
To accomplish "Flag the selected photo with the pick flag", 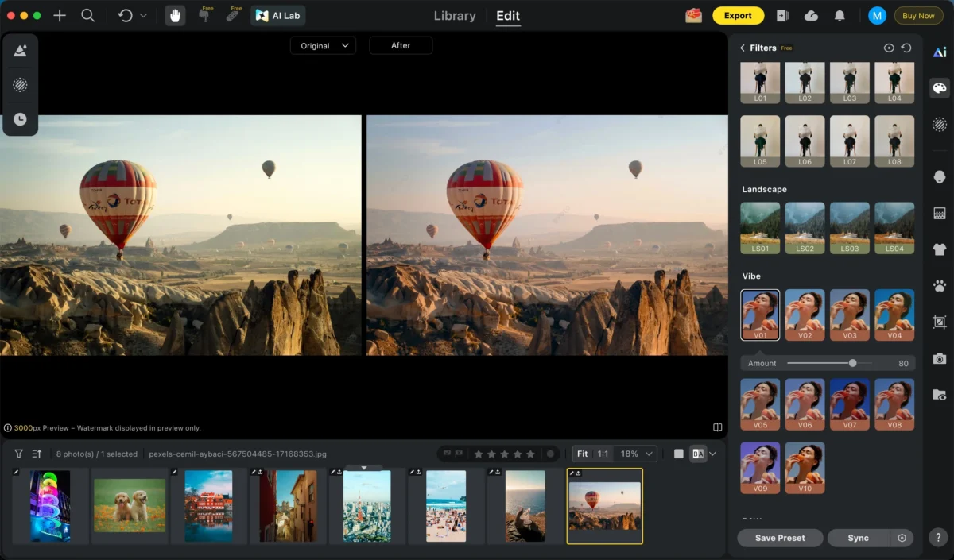I will click(x=446, y=454).
